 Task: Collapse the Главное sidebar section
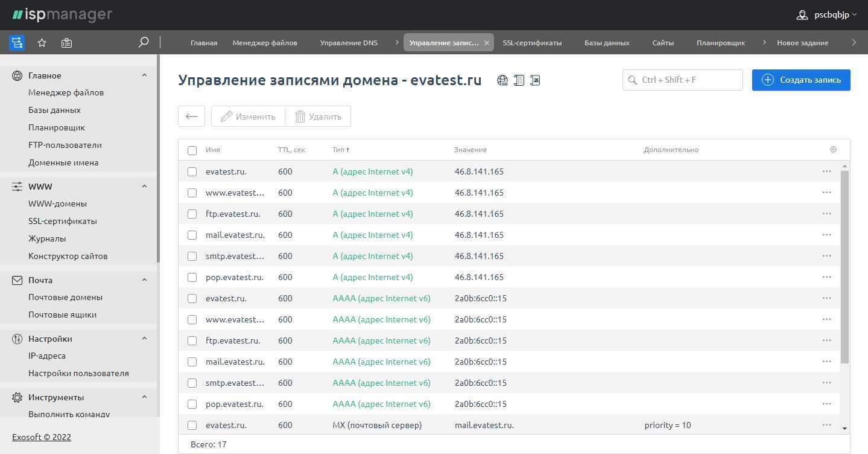click(144, 75)
